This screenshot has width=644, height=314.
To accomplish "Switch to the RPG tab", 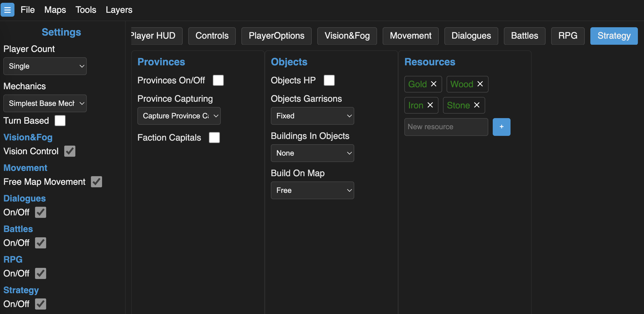I will click(x=568, y=36).
